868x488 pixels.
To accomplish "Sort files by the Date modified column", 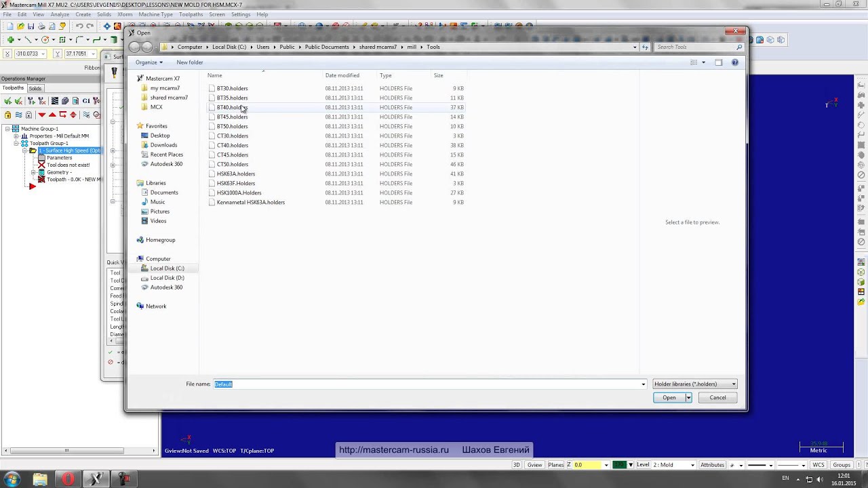I will point(342,75).
